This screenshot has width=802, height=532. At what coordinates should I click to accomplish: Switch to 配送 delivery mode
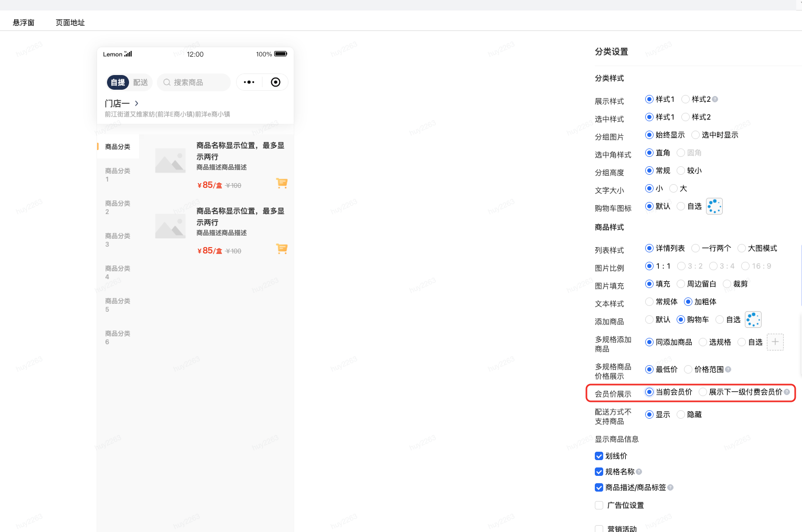pyautogui.click(x=141, y=82)
